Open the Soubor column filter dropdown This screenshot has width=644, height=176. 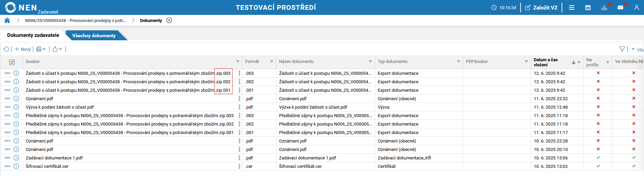click(238, 62)
